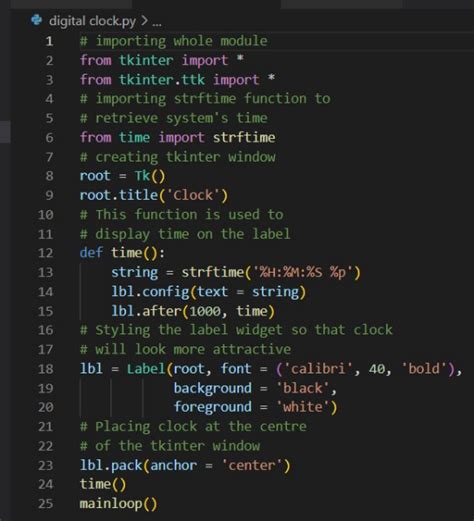Viewport: 474px width, 521px height.
Task: Click 'Label' class name on line 18
Action: coord(146,369)
